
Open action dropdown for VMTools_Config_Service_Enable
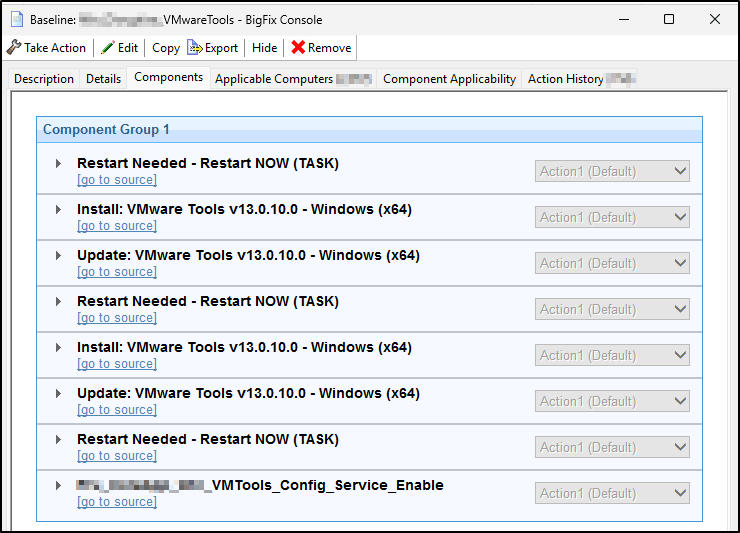[x=612, y=493]
